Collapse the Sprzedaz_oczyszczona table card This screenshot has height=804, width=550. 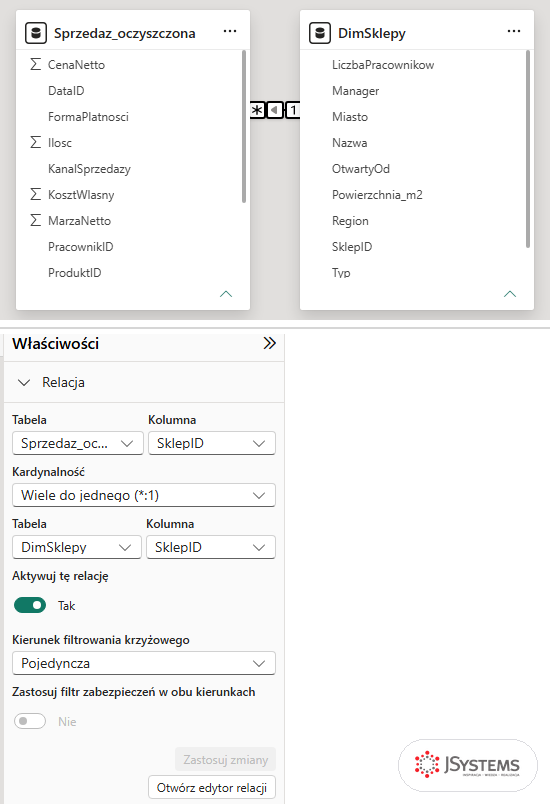(x=226, y=294)
